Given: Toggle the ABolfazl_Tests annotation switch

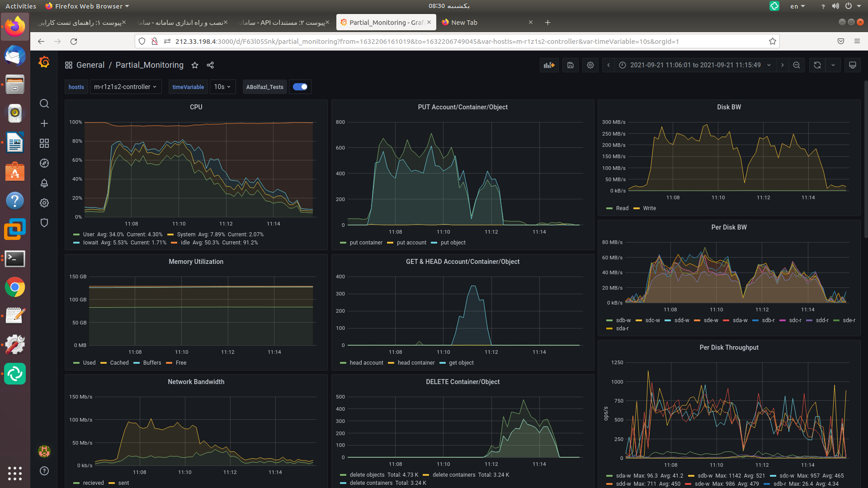Looking at the screenshot, I should pyautogui.click(x=300, y=87).
